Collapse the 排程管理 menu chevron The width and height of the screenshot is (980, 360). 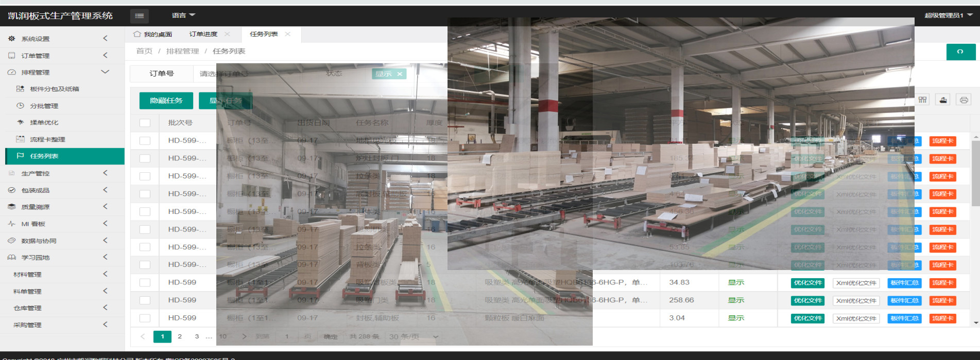tap(105, 72)
